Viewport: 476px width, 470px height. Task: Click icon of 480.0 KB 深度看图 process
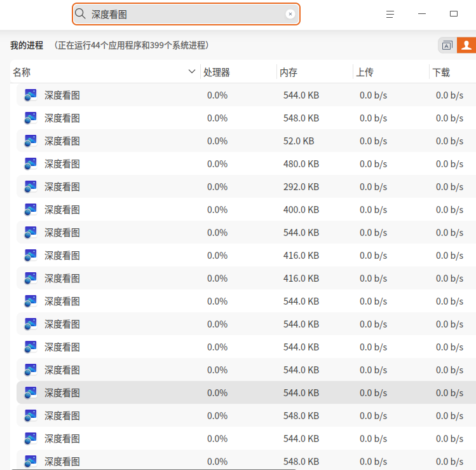(x=31, y=163)
